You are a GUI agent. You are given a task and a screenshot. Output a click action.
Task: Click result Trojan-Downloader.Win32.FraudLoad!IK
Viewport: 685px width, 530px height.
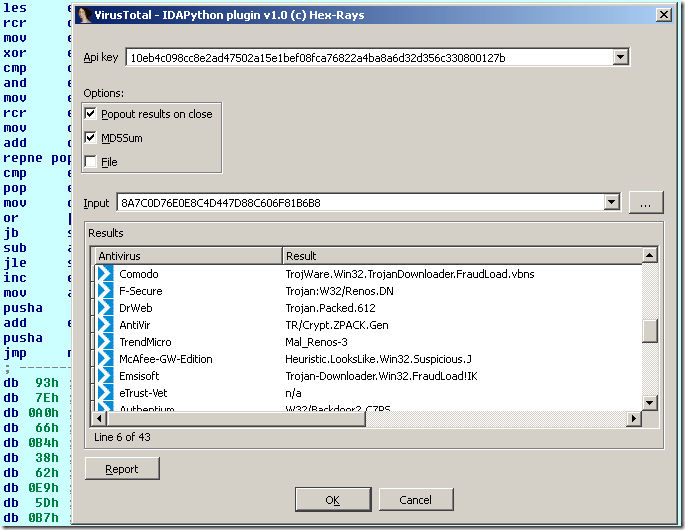[x=381, y=376]
